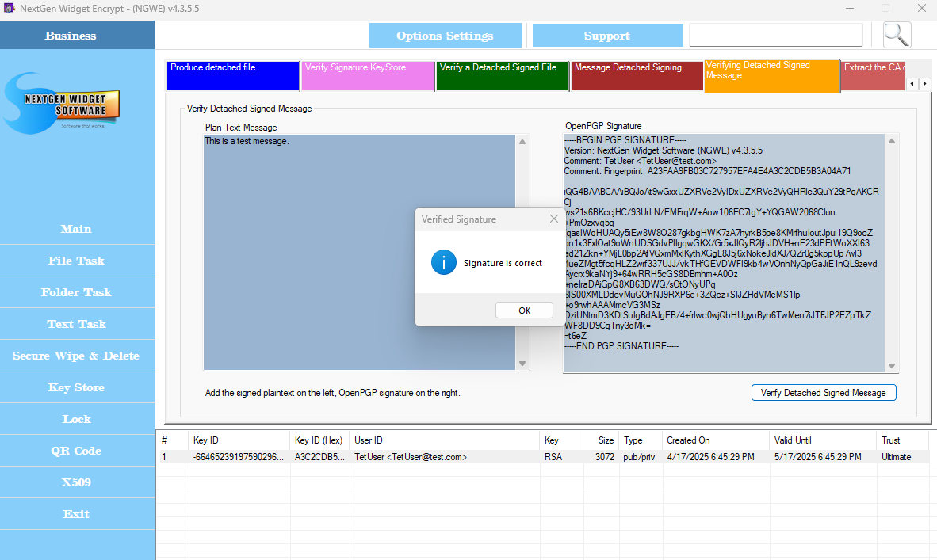Click OpenPGP Signature scrollbar up arrow
Screen dimensions: 937x560
pyautogui.click(x=892, y=142)
